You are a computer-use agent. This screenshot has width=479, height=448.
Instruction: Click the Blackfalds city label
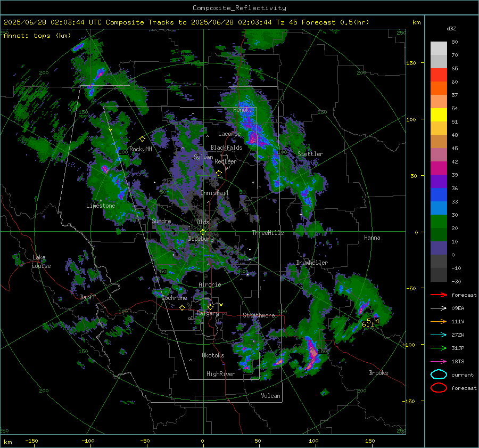point(226,148)
